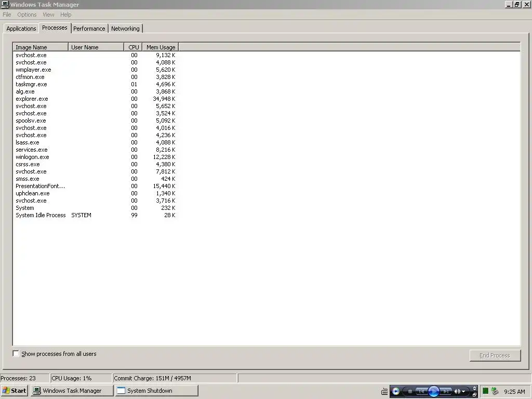
Task: Switch to System Shutdown taskbar window
Action: (x=156, y=391)
